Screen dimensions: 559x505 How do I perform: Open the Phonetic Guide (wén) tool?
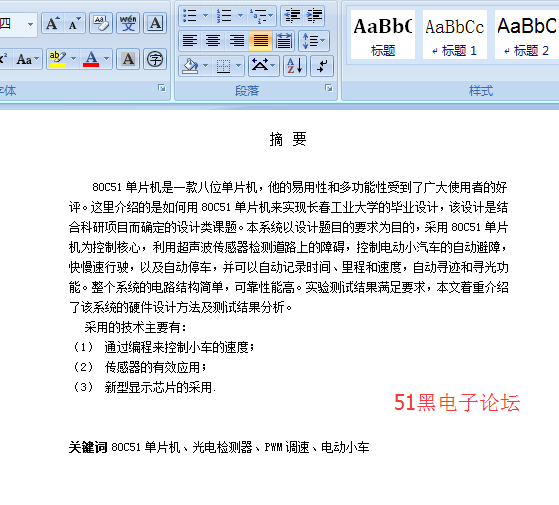[x=128, y=24]
